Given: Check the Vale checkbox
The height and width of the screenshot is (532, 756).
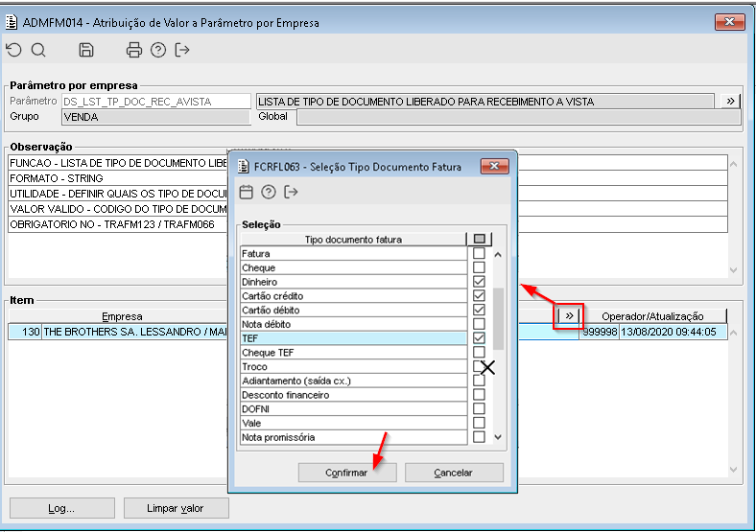Looking at the screenshot, I should point(479,423).
